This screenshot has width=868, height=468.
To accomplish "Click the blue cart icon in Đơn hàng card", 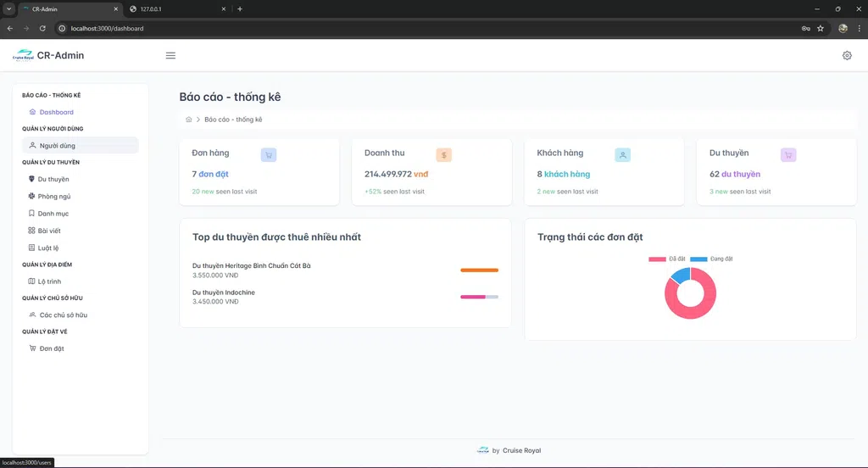I will pyautogui.click(x=269, y=155).
